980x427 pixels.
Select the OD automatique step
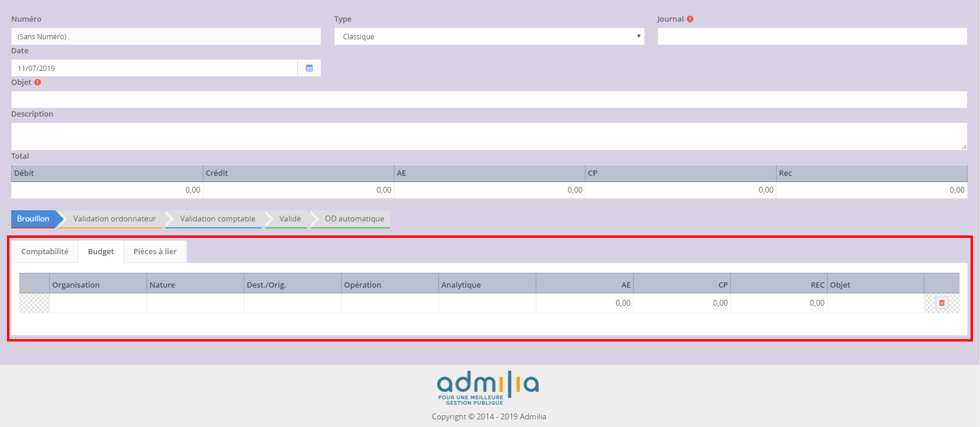click(354, 218)
